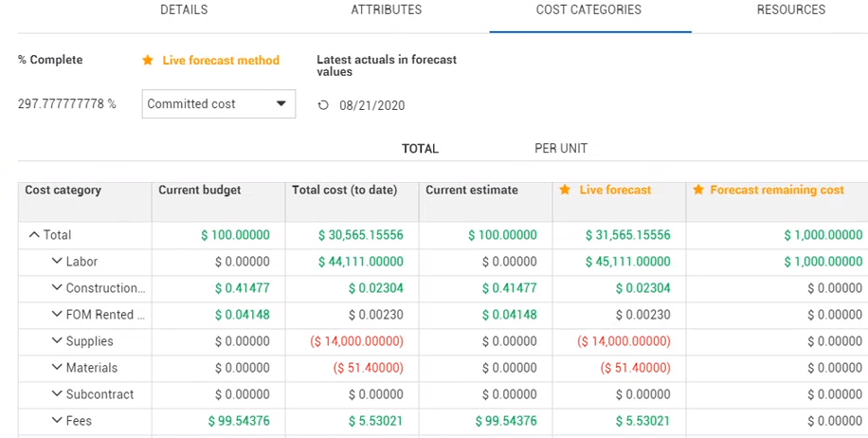Screen dimensions: 868x438
Task: Click the refresh icon beside 08/21/2020
Action: pos(323,105)
